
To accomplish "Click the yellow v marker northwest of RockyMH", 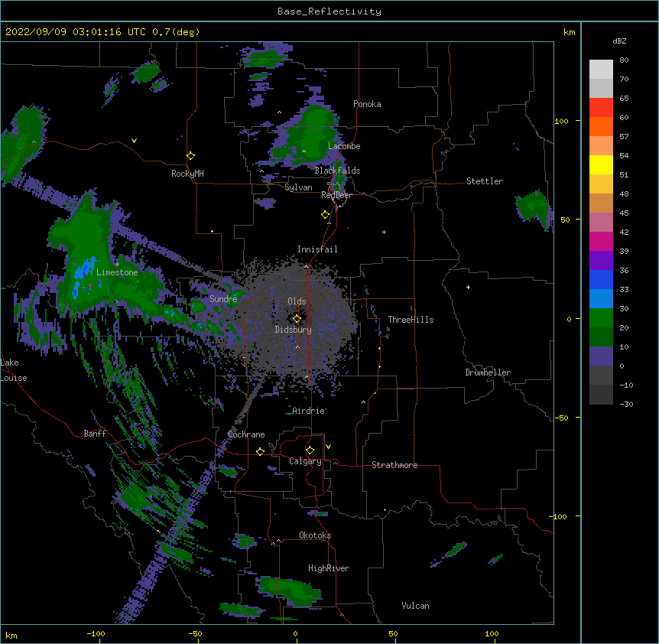I will [134, 141].
